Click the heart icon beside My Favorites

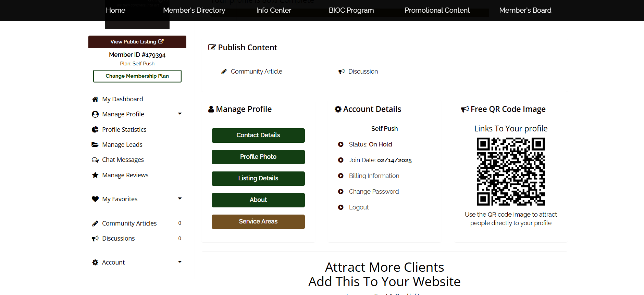pyautogui.click(x=95, y=199)
